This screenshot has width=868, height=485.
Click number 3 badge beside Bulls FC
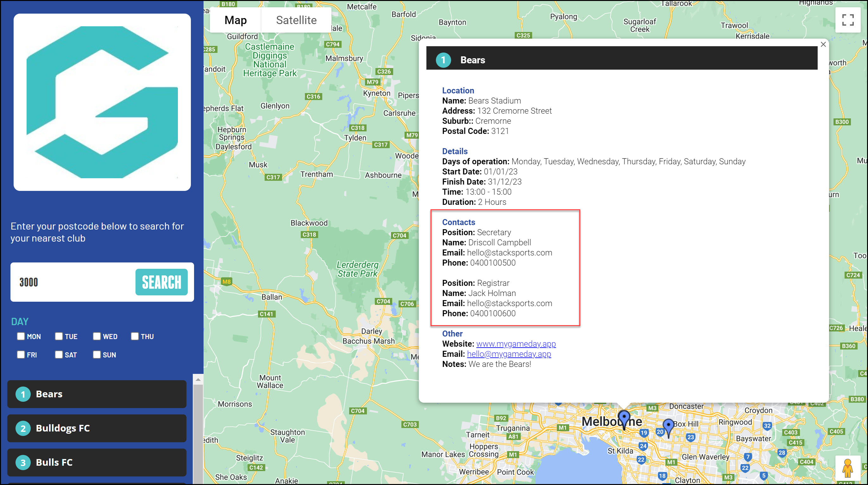coord(23,463)
